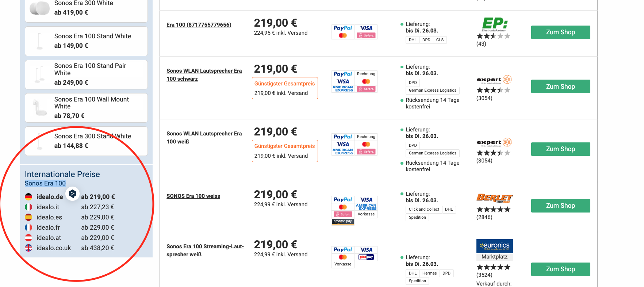Click Zum Shop for the Euronics offer

[560, 269]
